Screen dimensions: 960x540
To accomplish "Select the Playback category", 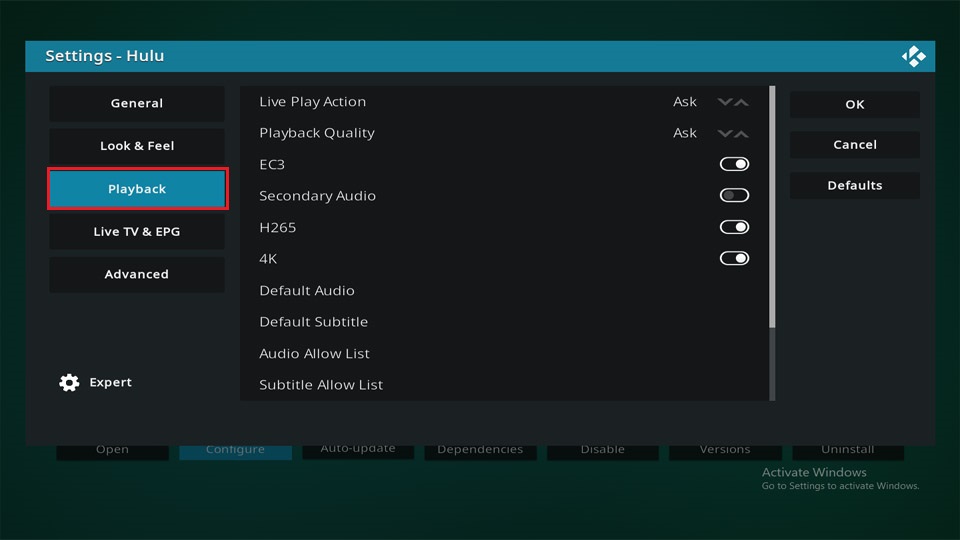I will (x=137, y=189).
